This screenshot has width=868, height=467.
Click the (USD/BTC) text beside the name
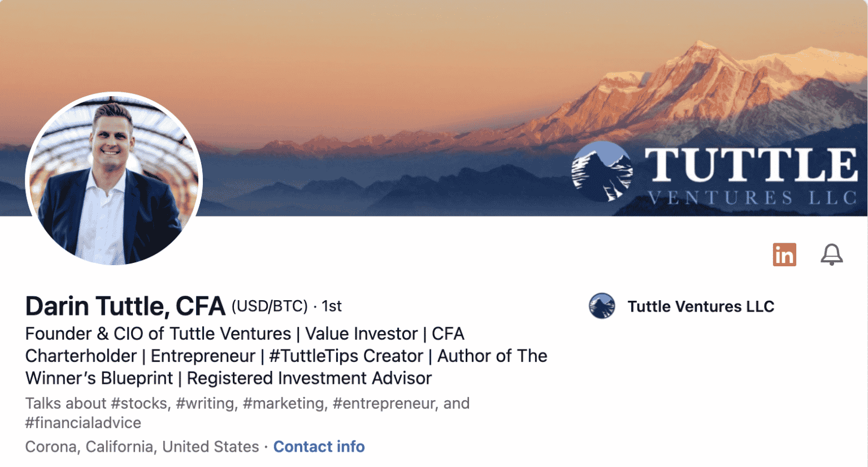pos(270,306)
